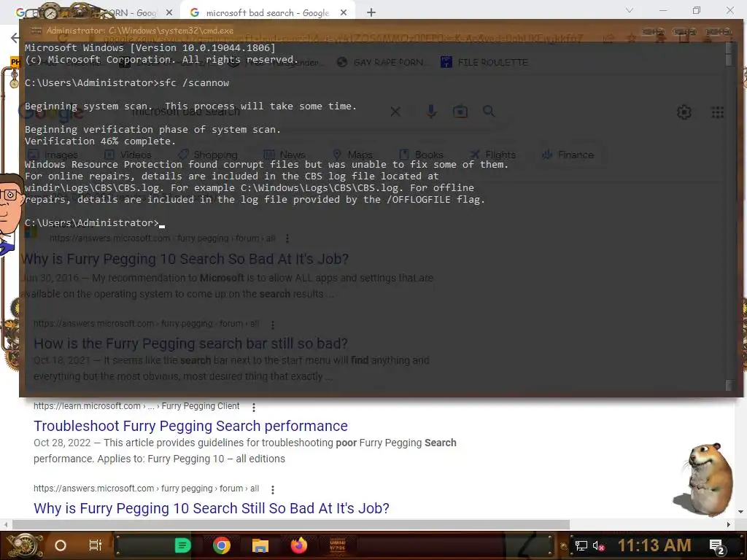Switch to Images search results
This screenshot has height=560, width=747.
[53, 155]
